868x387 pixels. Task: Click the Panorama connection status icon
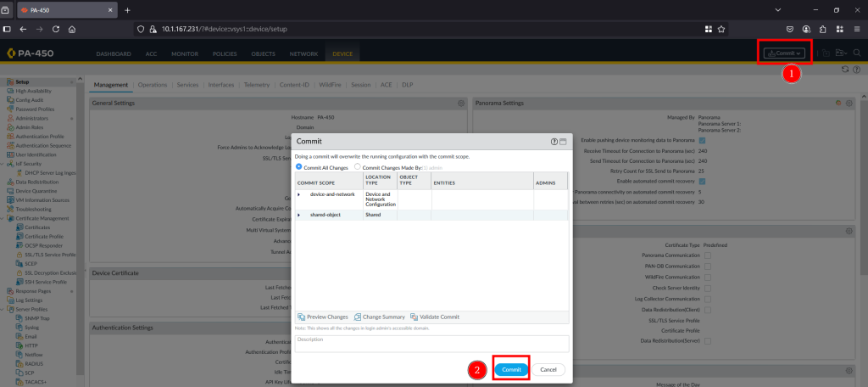838,104
